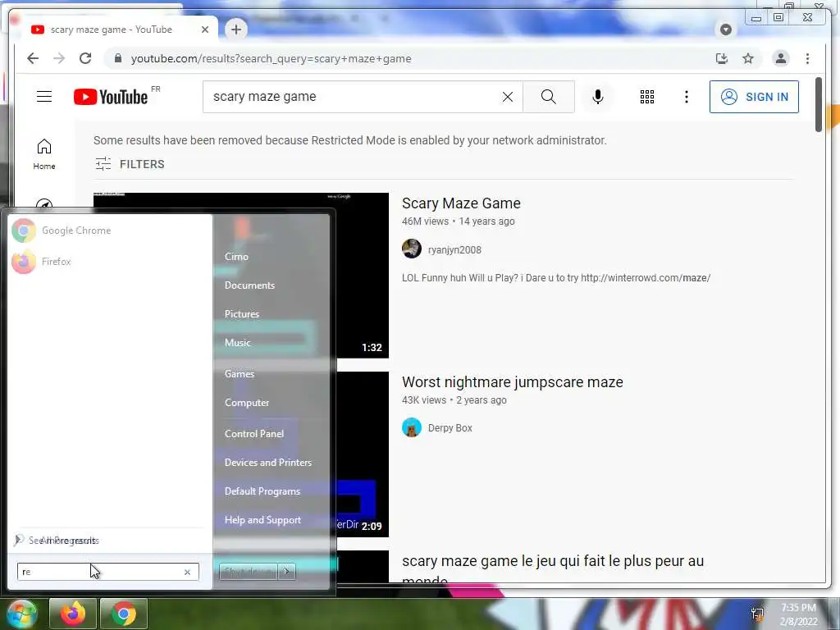Image resolution: width=840 pixels, height=630 pixels.
Task: Open Default Programs from Start menu
Action: point(262,491)
